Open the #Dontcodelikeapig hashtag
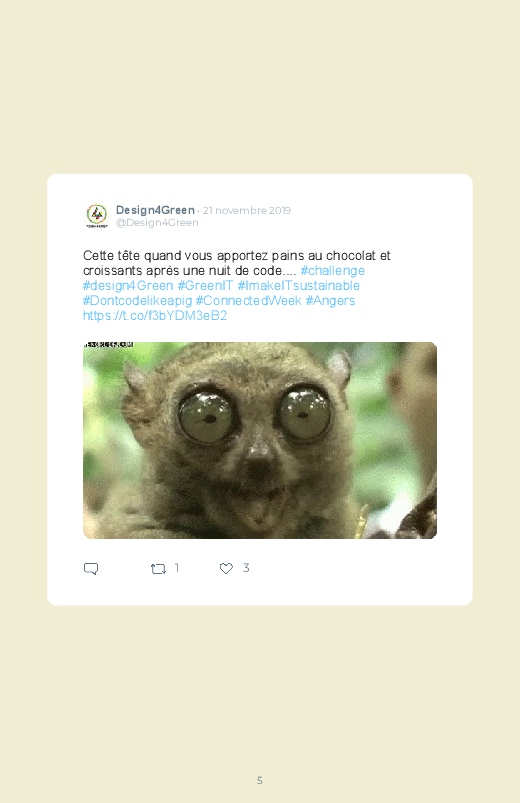Image resolution: width=520 pixels, height=803 pixels. [137, 300]
